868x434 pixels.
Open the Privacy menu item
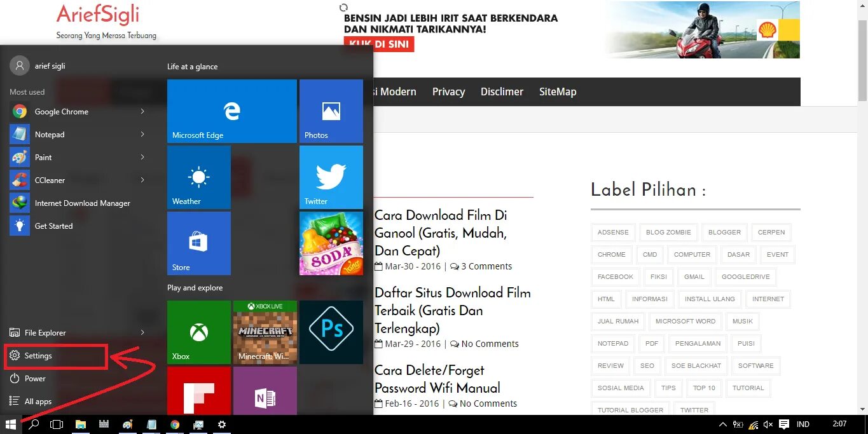(448, 92)
